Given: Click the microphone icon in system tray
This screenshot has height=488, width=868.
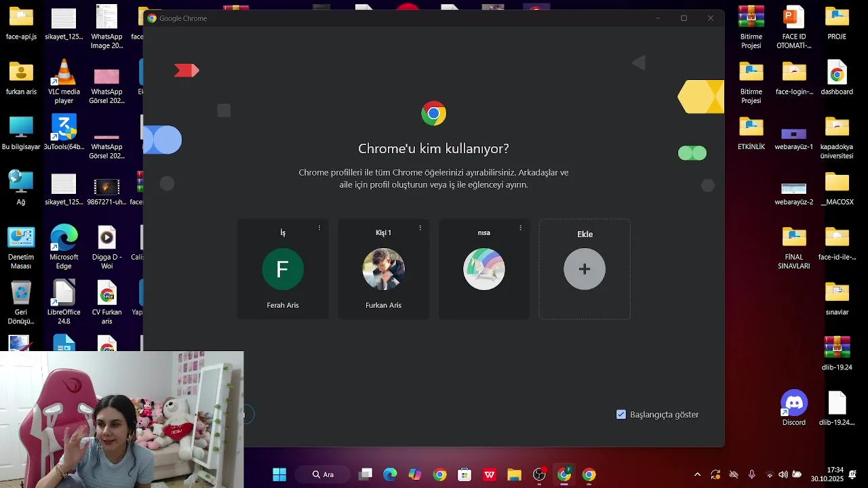Looking at the screenshot, I should tap(751, 474).
